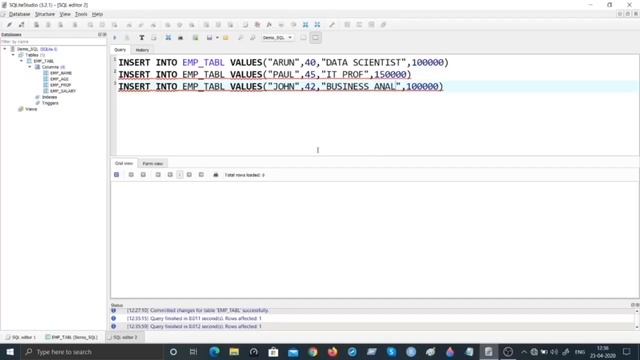Open the Structure menu

(x=44, y=14)
